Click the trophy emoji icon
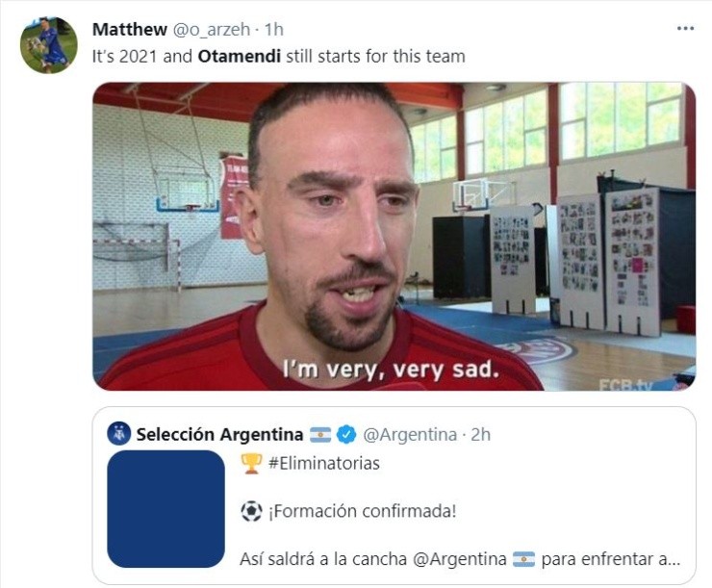The width and height of the screenshot is (712, 588). point(251,464)
